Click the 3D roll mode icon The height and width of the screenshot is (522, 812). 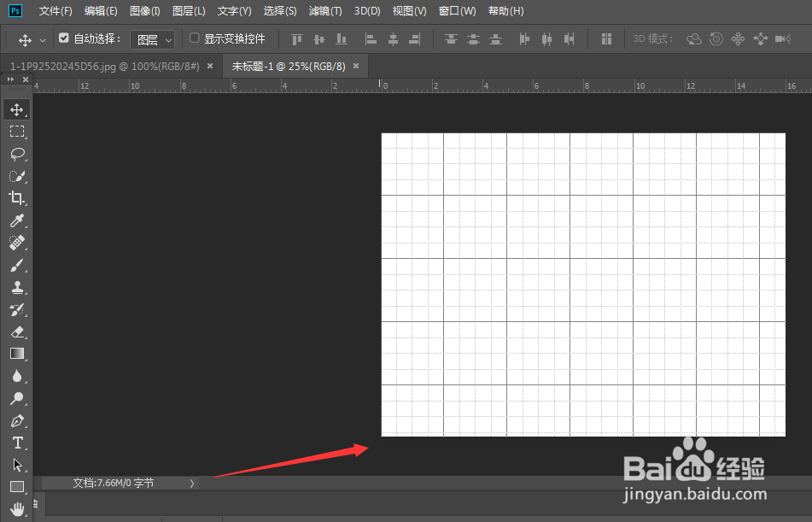(x=716, y=39)
